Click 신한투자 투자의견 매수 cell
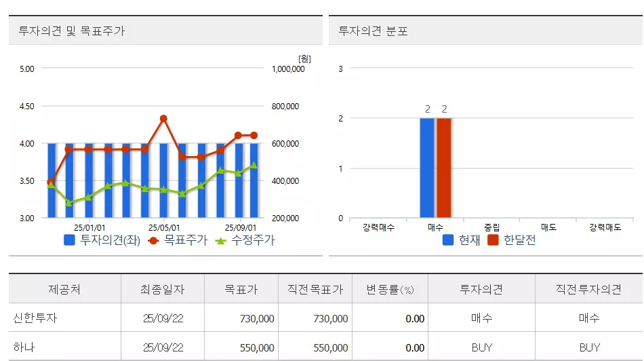Image resolution: width=644 pixels, height=361 pixels. (x=482, y=318)
